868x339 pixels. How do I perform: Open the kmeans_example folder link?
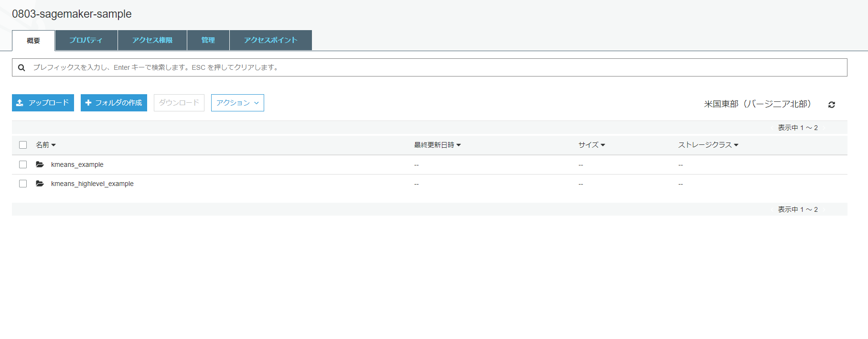(77, 164)
